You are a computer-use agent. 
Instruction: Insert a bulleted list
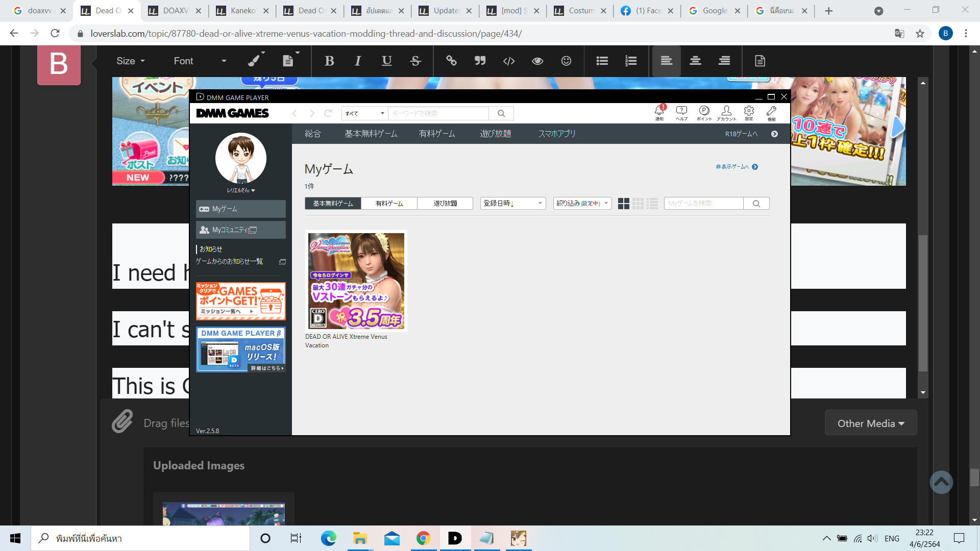point(602,61)
